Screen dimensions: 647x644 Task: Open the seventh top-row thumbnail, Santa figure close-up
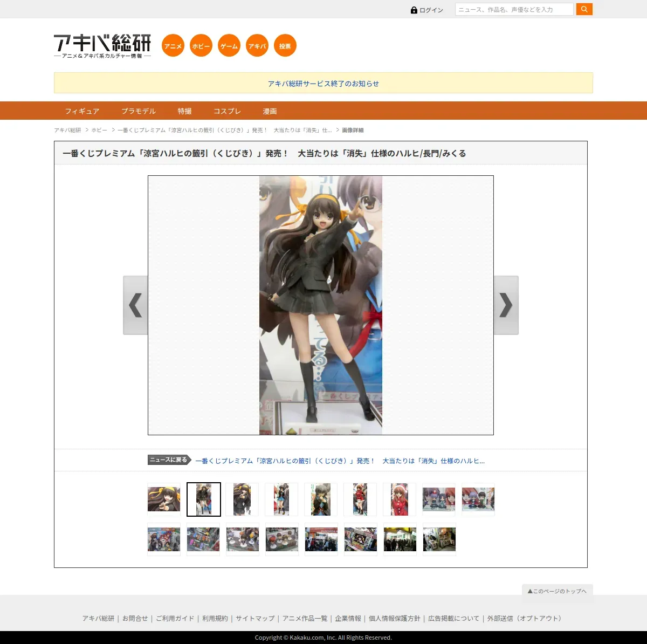coord(400,499)
